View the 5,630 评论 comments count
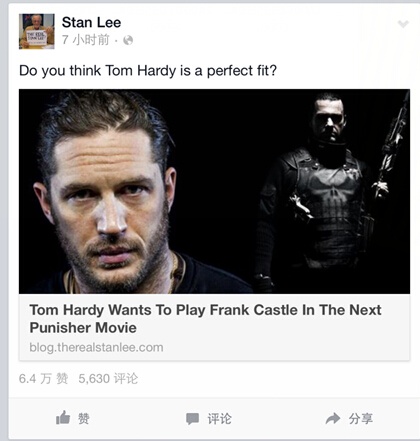The width and height of the screenshot is (420, 441). point(108,379)
